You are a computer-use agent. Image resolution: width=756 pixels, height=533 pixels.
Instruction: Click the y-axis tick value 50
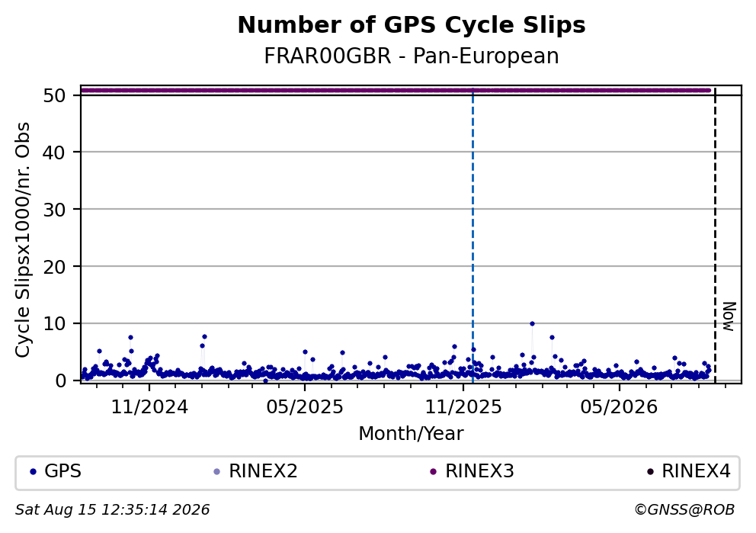click(x=54, y=95)
